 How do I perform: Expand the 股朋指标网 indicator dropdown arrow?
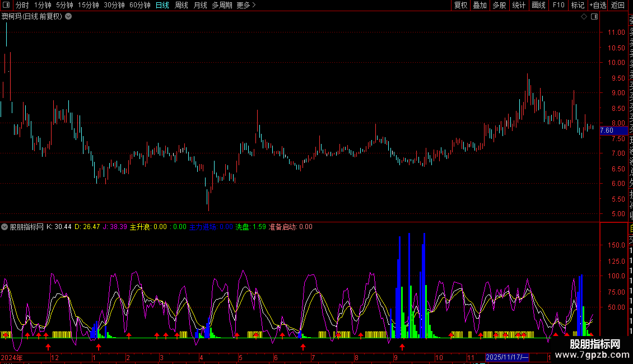click(4, 227)
